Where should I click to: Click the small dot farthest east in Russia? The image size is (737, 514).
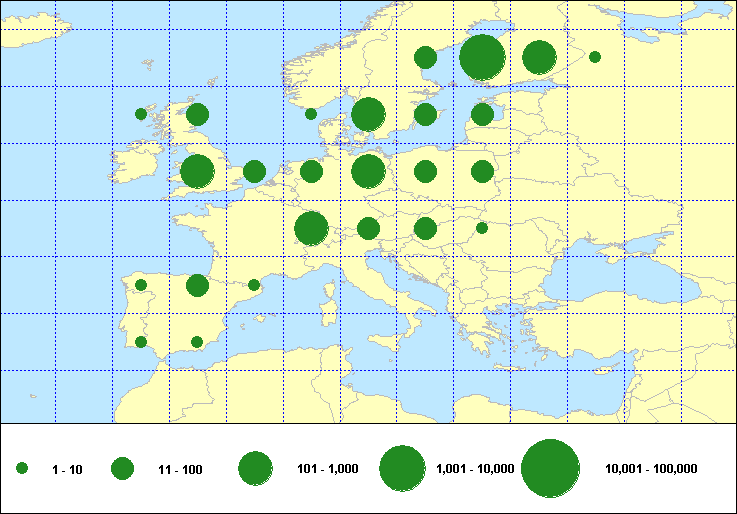coord(595,57)
